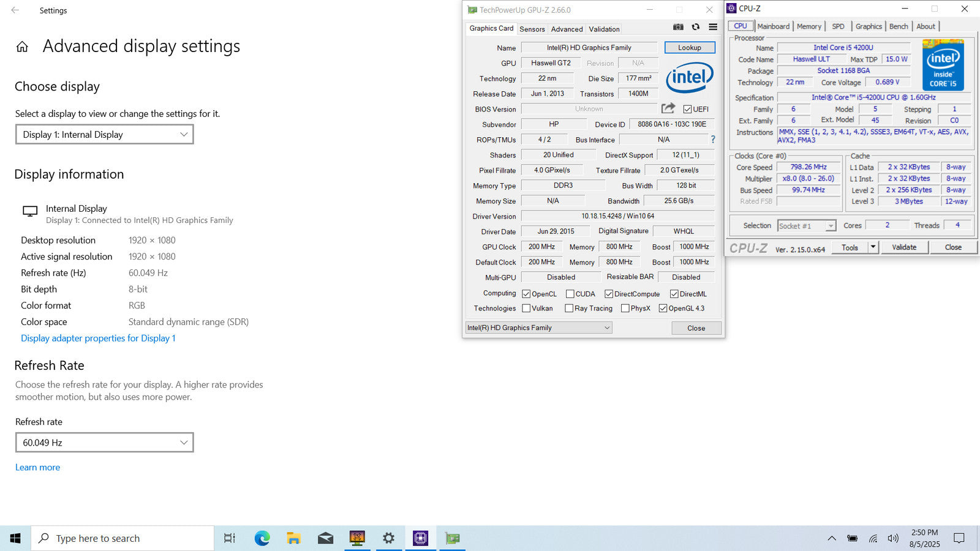Open the GPU-Z hamburger menu
The height and width of the screenshot is (551, 980).
[x=713, y=27]
